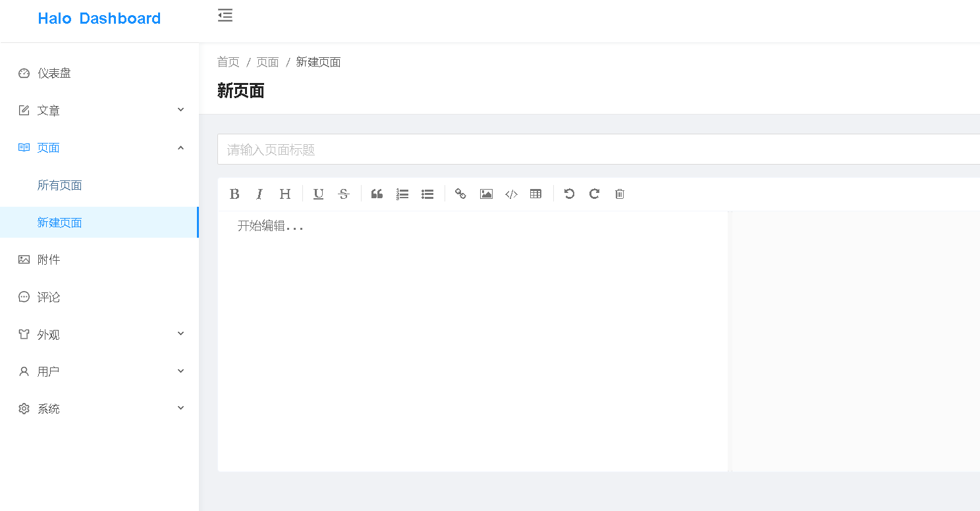This screenshot has width=980, height=511.
Task: Click the 新页面 page heading
Action: coord(241,91)
